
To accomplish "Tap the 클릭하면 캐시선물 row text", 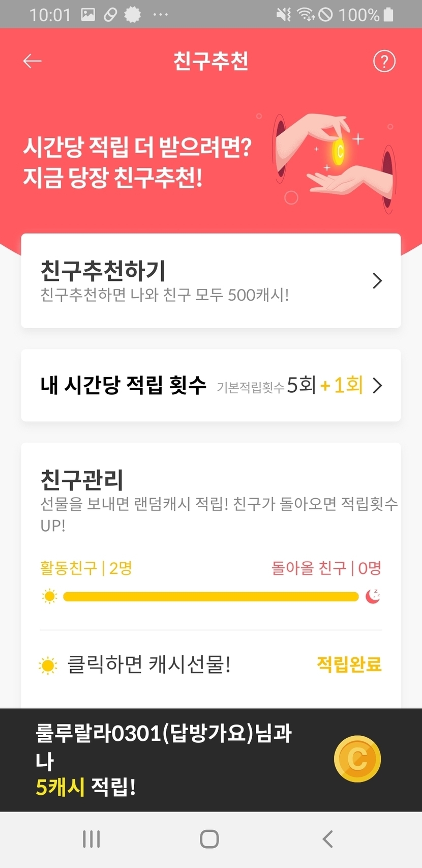I will point(149,664).
